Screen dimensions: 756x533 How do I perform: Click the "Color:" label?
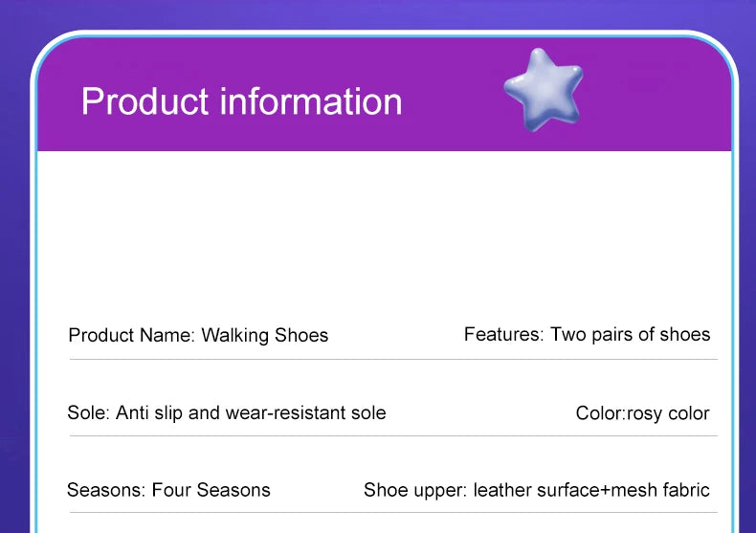[600, 414]
